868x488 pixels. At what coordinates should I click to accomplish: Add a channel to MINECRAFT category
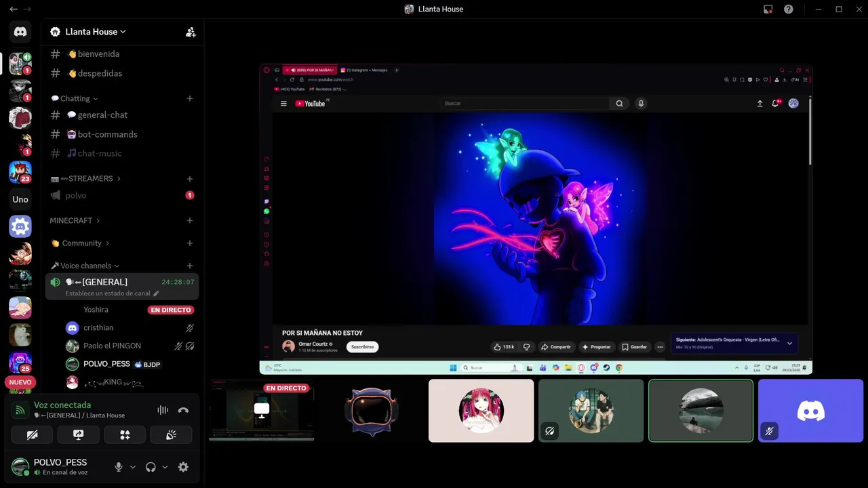pyautogui.click(x=190, y=220)
